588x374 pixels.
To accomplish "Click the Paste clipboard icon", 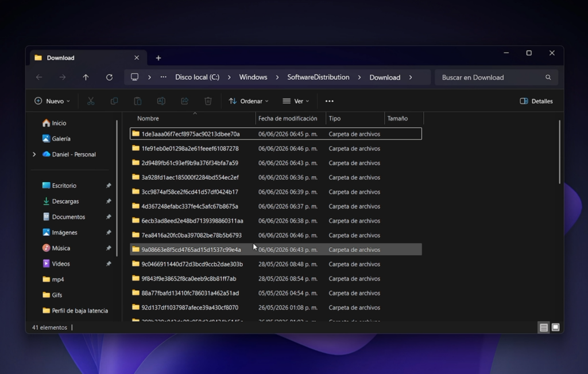I will pyautogui.click(x=138, y=101).
